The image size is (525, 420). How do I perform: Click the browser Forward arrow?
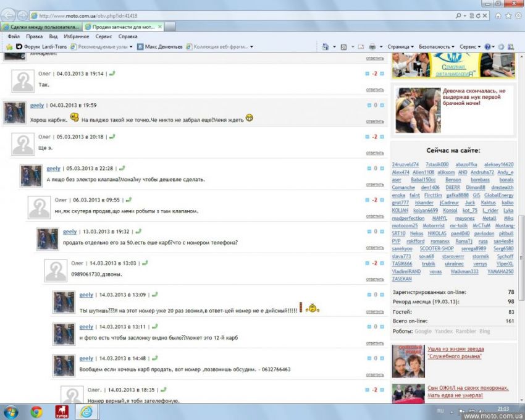[x=22, y=15]
